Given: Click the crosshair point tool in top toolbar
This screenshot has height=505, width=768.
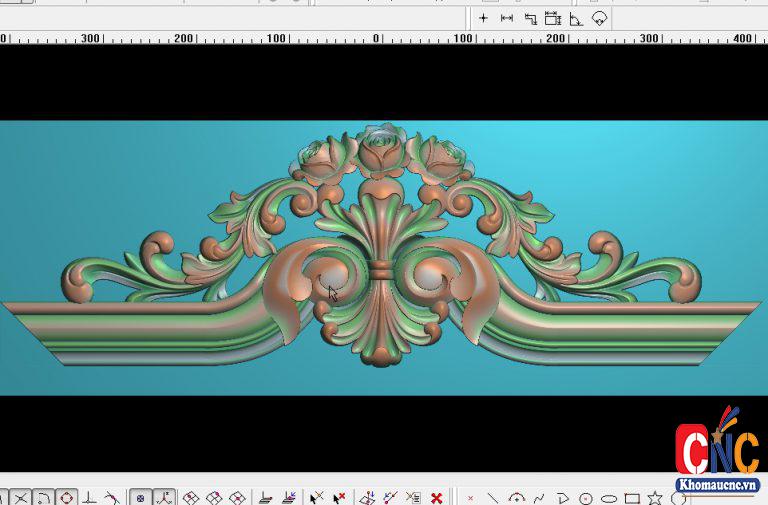Looking at the screenshot, I should (484, 18).
